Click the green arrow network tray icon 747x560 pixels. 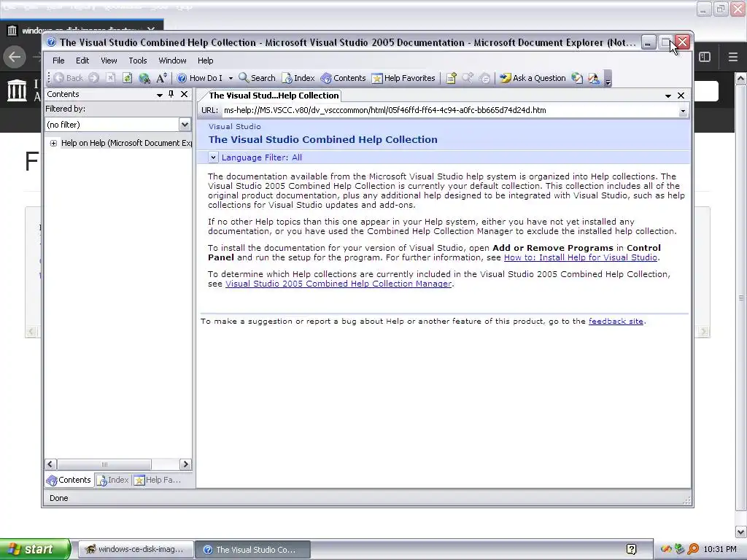[x=680, y=550]
